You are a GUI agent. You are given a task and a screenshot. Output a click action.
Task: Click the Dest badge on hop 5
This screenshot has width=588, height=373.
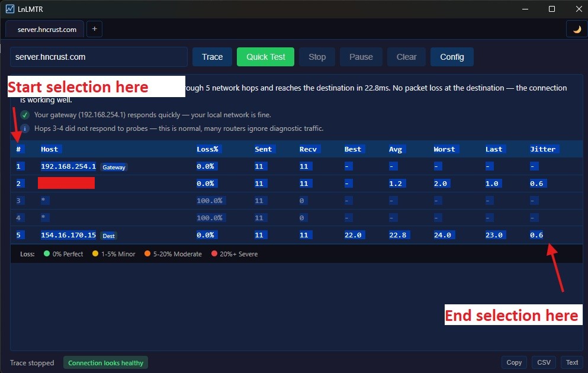109,236
